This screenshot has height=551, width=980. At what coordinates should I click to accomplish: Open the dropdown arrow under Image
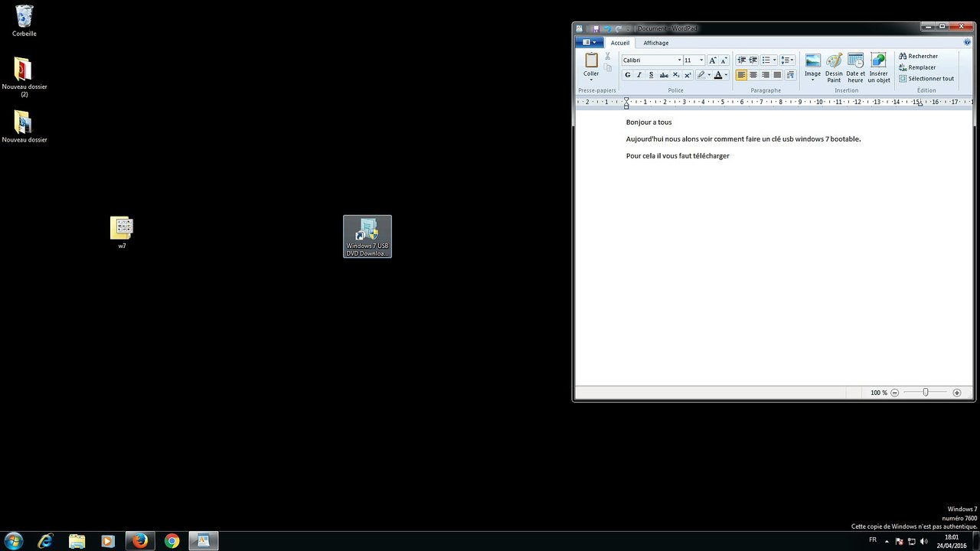812,80
